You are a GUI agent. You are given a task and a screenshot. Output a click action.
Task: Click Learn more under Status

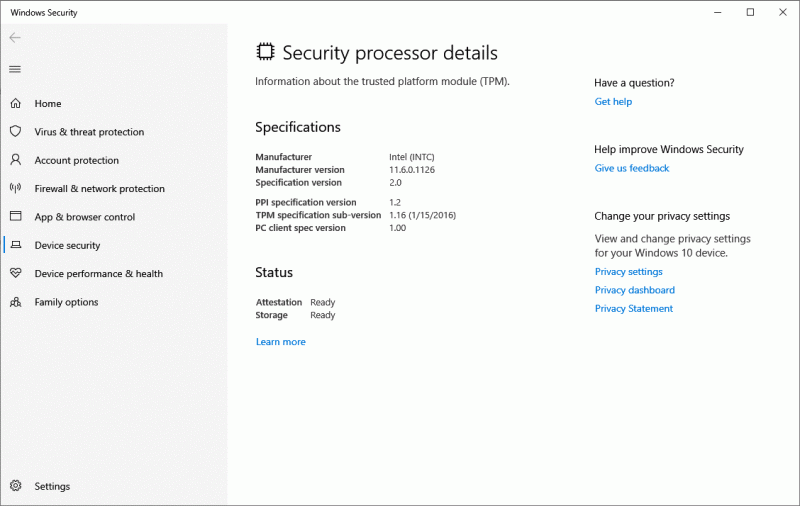[x=280, y=342]
